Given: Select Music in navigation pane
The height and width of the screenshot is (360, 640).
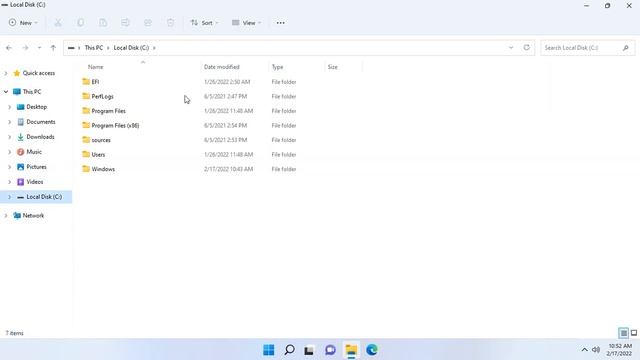Looking at the screenshot, I should (x=34, y=152).
